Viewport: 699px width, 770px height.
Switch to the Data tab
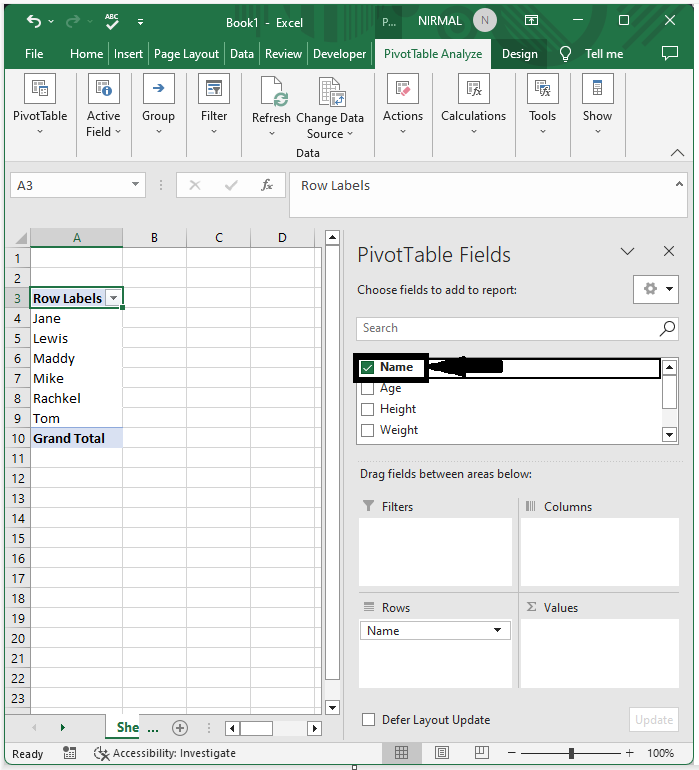242,54
